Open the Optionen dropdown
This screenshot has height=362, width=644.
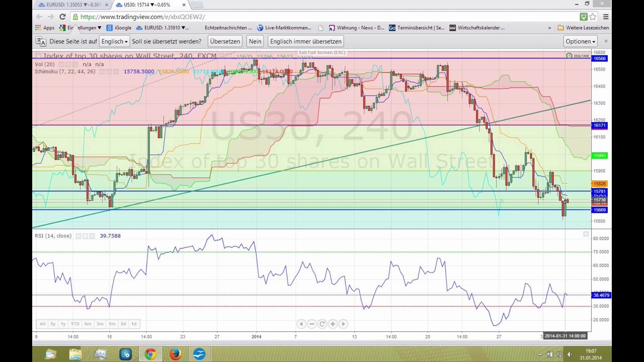(581, 41)
